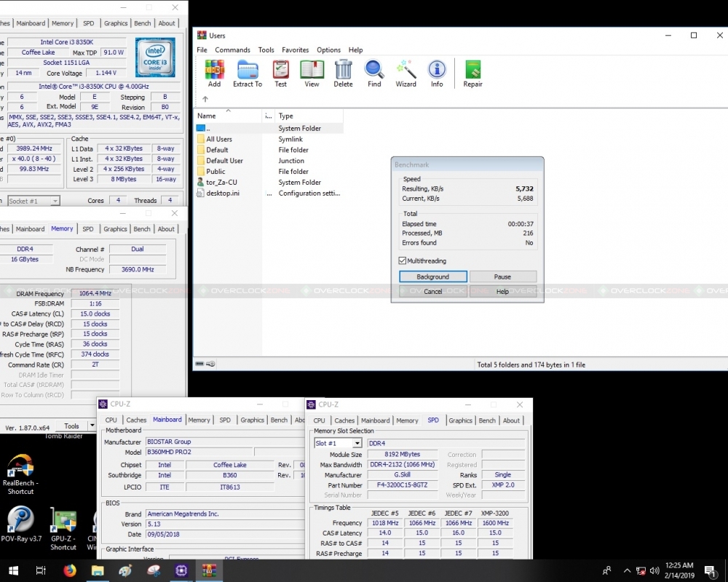The height and width of the screenshot is (582, 728).
Task: Click the Delete trash bin icon
Action: point(343,73)
